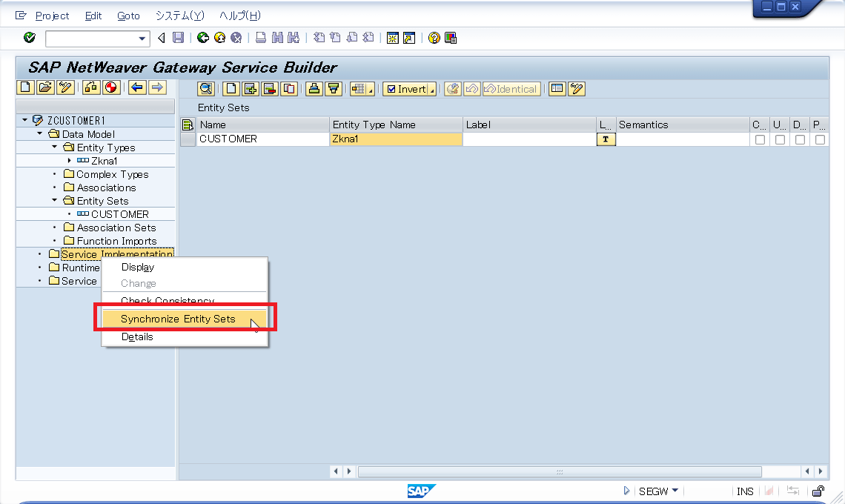Open the Invert button dropdown arrow
The height and width of the screenshot is (504, 845).
point(432,90)
